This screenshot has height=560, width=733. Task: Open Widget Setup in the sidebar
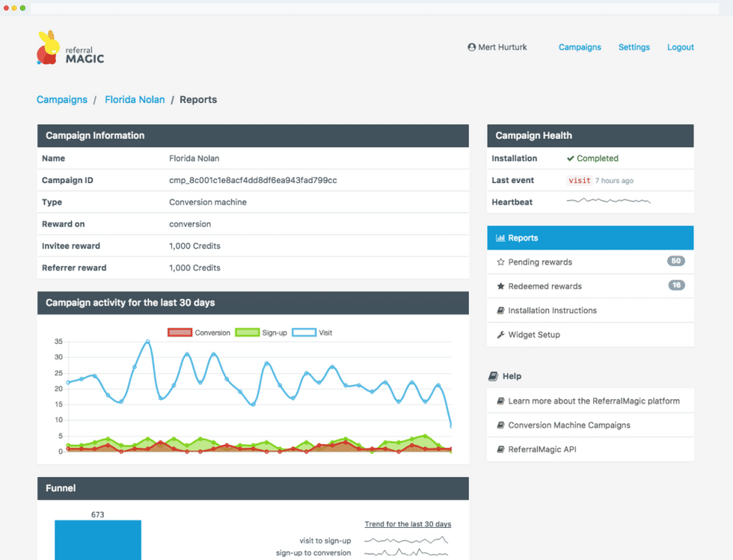click(590, 335)
